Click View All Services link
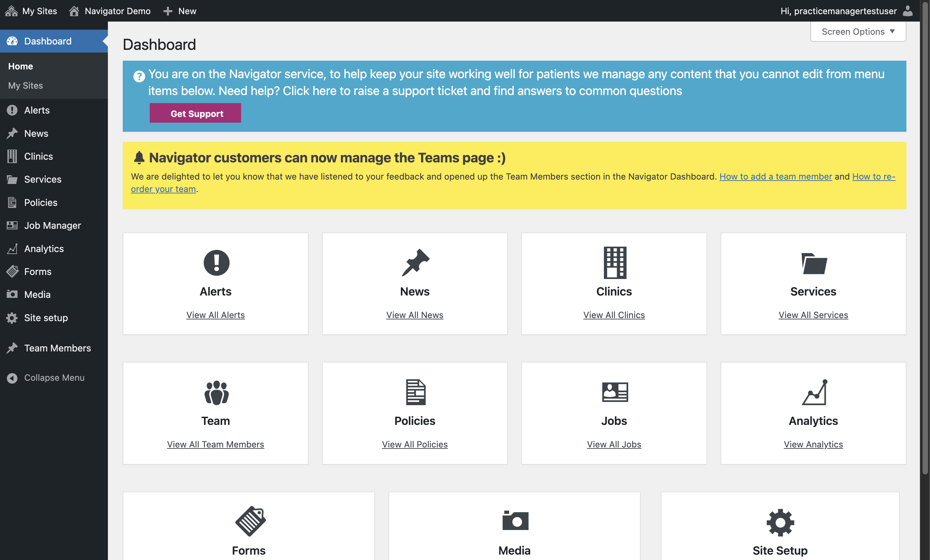930x560 pixels. (813, 315)
